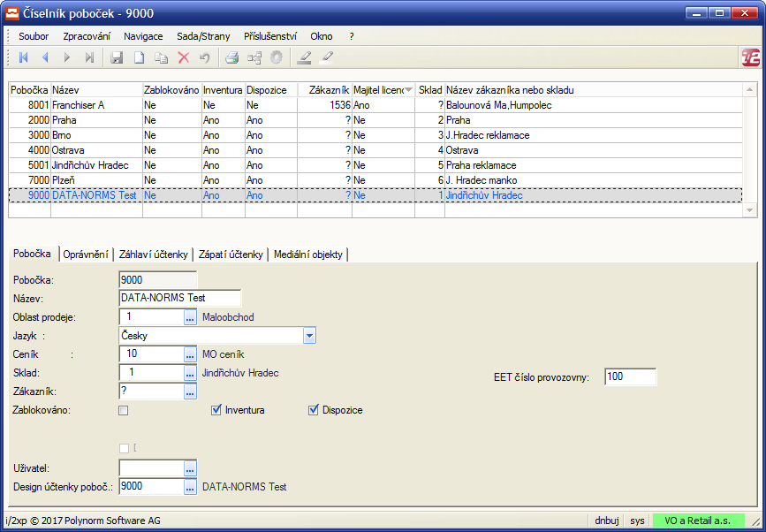
Task: Open the Navigace menu
Action: pyautogui.click(x=143, y=36)
